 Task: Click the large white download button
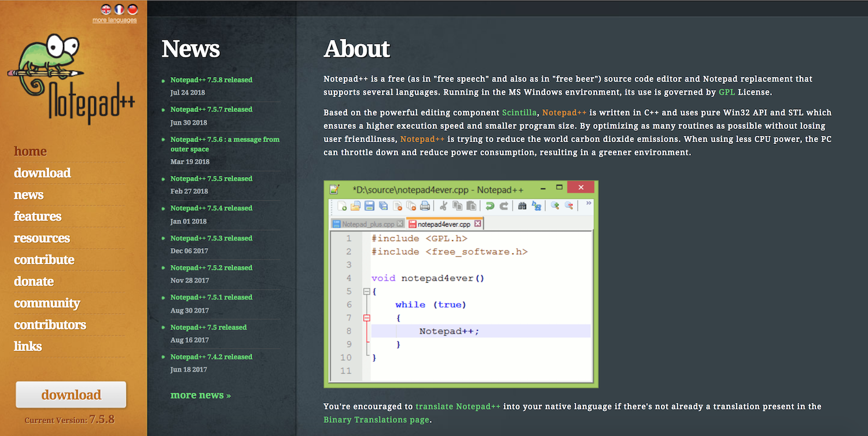click(71, 395)
